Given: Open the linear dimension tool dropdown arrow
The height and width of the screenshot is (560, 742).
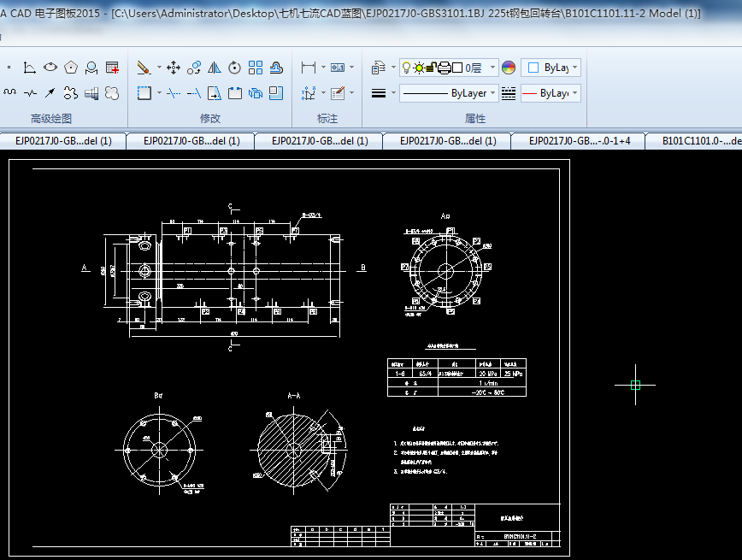Looking at the screenshot, I should [x=324, y=68].
